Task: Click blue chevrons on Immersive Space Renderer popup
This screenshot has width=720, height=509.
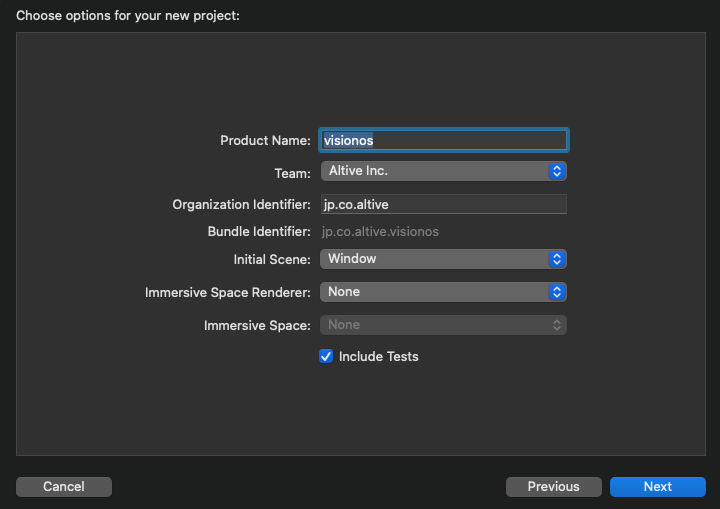Action: click(x=557, y=292)
